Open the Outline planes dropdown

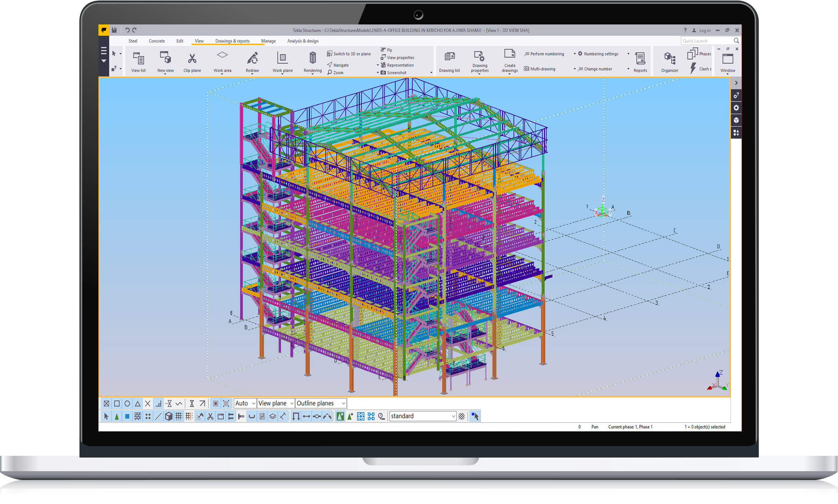(343, 404)
